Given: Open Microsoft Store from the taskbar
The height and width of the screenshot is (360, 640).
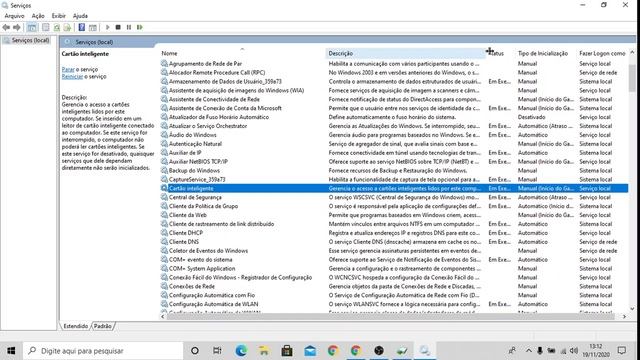Looking at the screenshot, I should pyautogui.click(x=287, y=351).
